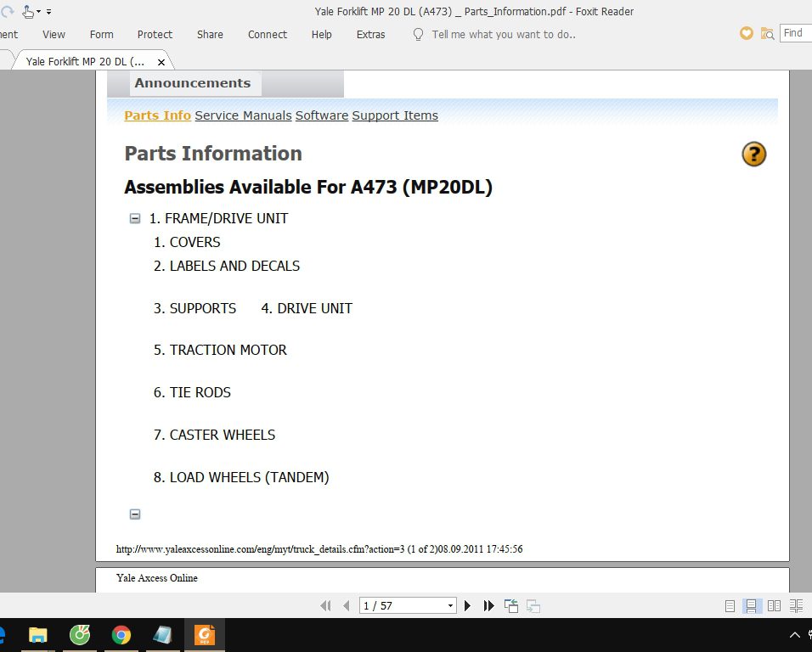
Task: Switch to single page view
Action: [730, 606]
